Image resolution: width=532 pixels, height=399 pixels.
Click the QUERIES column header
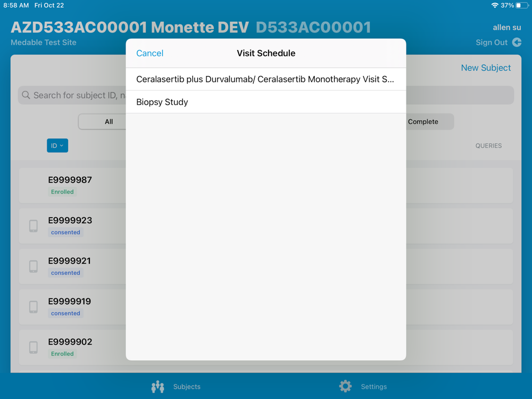point(488,146)
